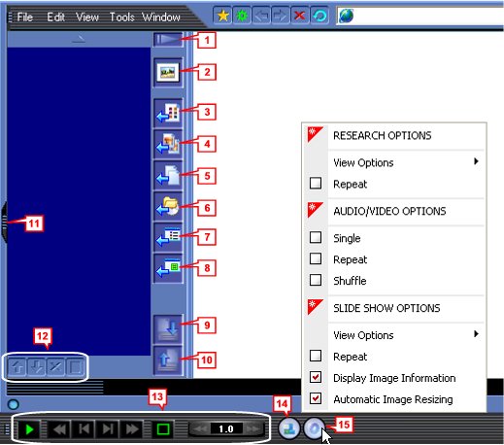Click the yellow star favorites icon
504x445 pixels.
coord(222,16)
